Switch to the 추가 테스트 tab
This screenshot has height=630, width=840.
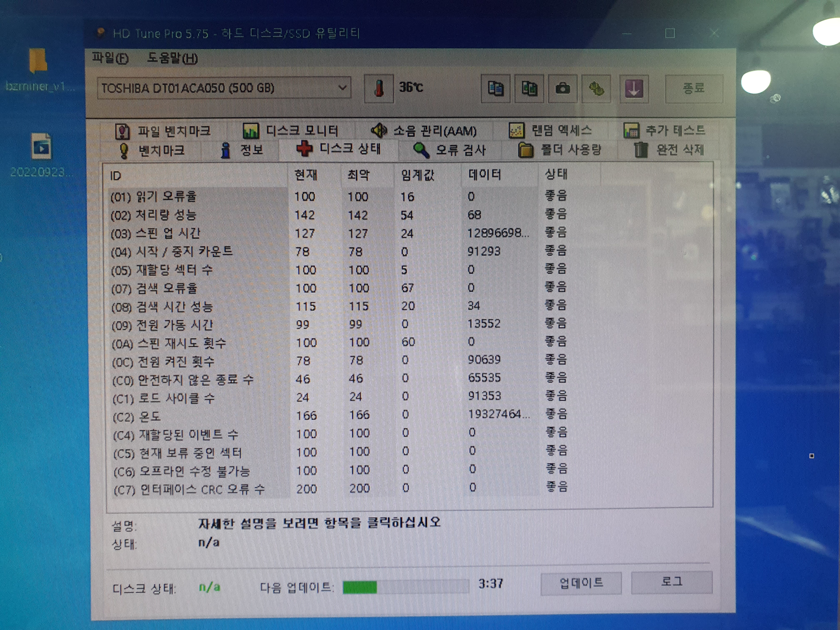click(x=665, y=131)
